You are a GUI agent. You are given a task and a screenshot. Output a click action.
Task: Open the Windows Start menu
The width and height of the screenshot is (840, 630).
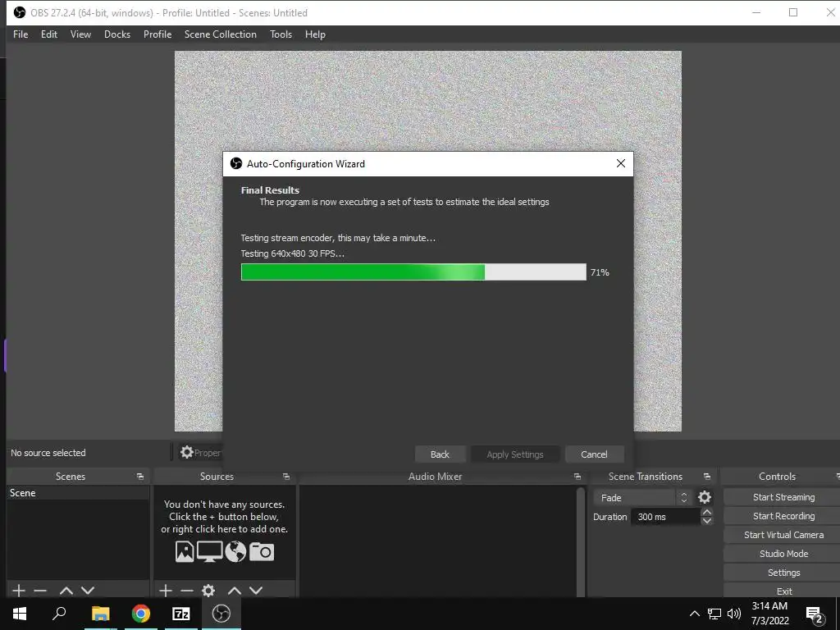point(20,614)
